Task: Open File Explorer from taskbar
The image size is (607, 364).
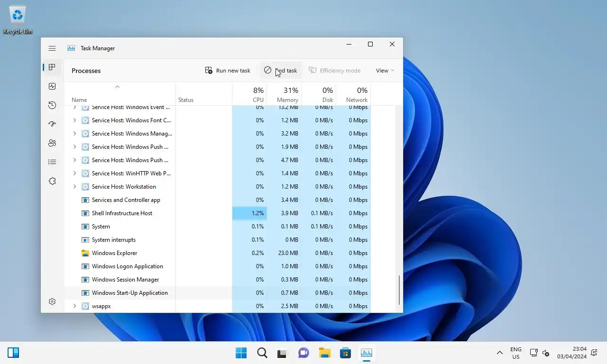Action: click(324, 353)
